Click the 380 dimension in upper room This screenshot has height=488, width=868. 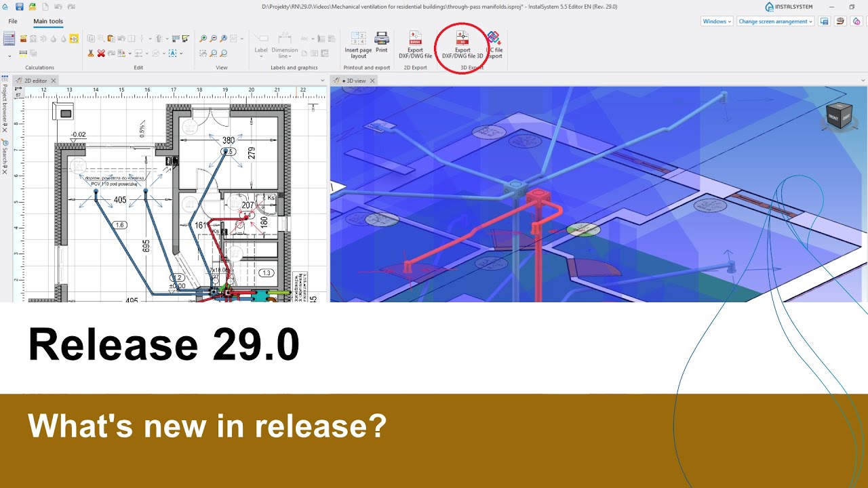(x=229, y=141)
